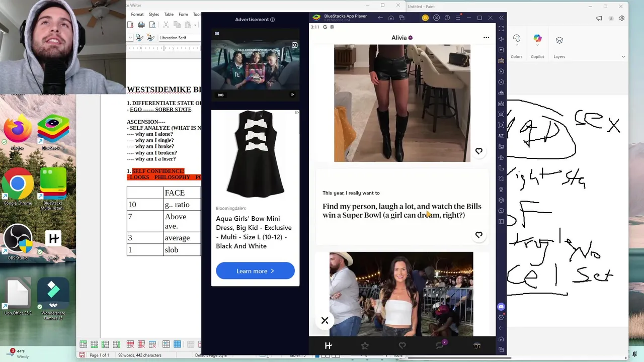Screen dimensions: 644x362
Task: Expand Paint ribbon collapse chevron
Action: 623,57
